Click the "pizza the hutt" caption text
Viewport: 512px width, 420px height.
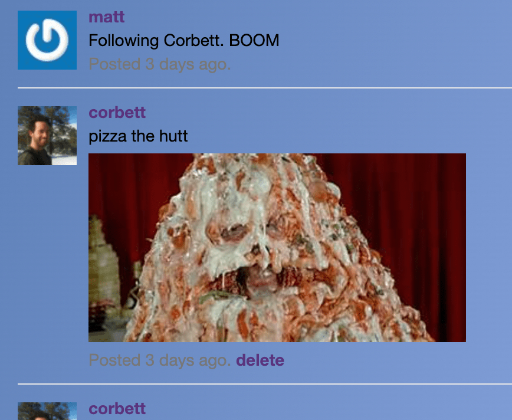click(x=138, y=136)
